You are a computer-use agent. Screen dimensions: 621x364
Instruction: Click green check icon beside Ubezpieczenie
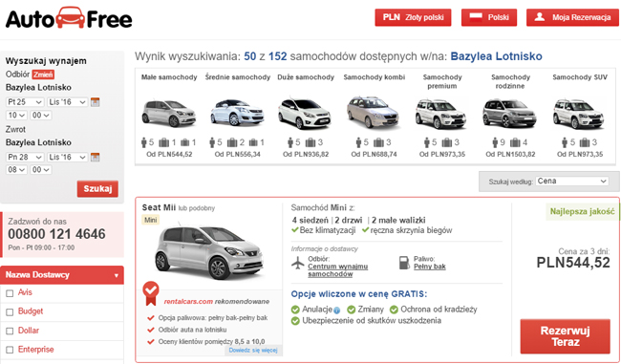(295, 321)
